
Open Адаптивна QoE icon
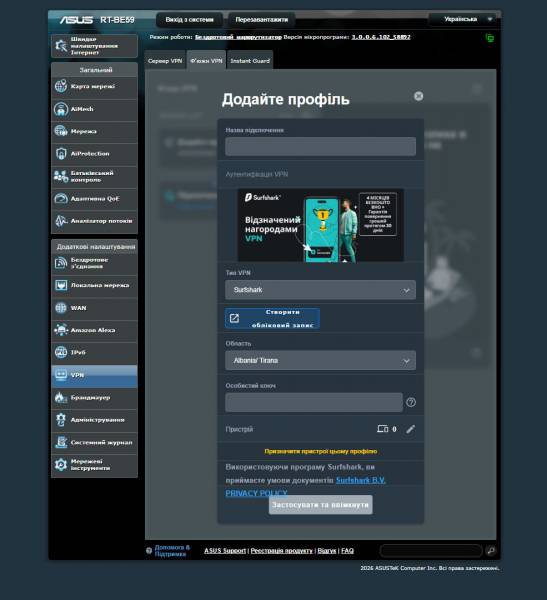click(61, 199)
